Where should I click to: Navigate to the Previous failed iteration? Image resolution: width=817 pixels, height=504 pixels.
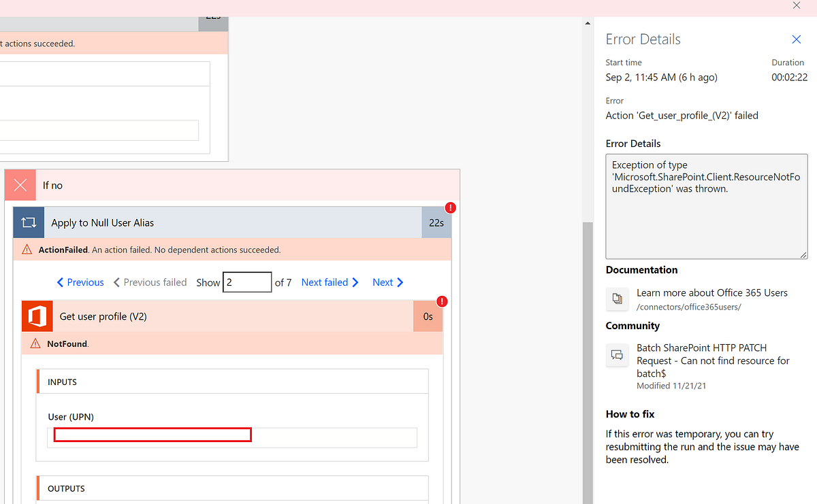tap(150, 282)
